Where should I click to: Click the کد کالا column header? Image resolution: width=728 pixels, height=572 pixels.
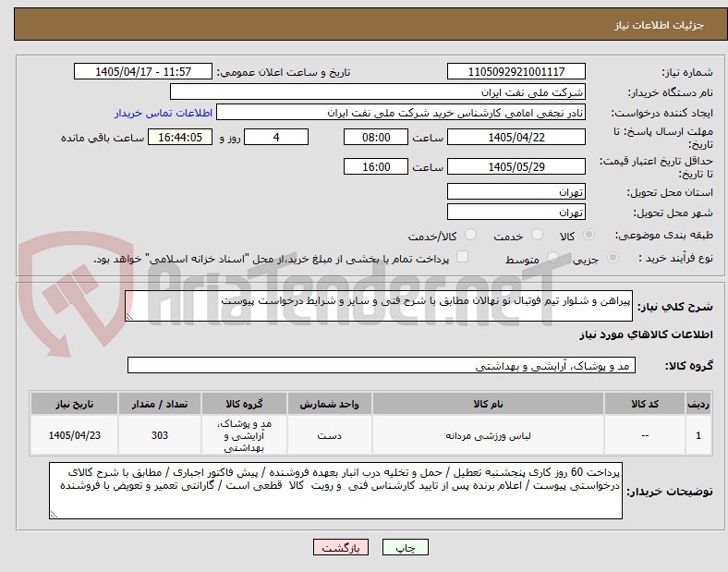coord(645,404)
